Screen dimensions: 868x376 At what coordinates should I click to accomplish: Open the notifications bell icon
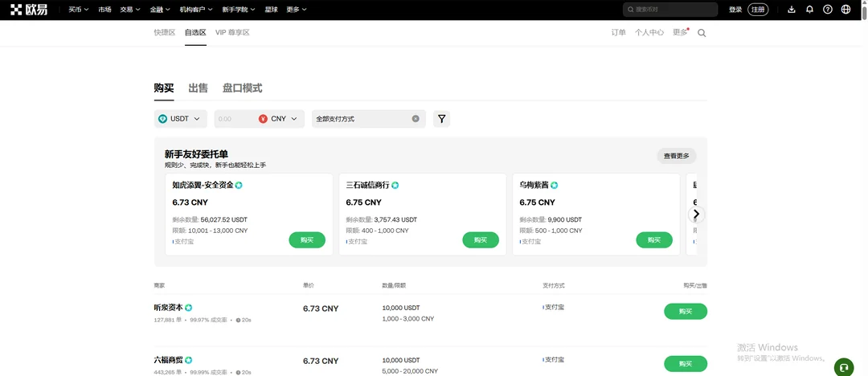pos(809,10)
